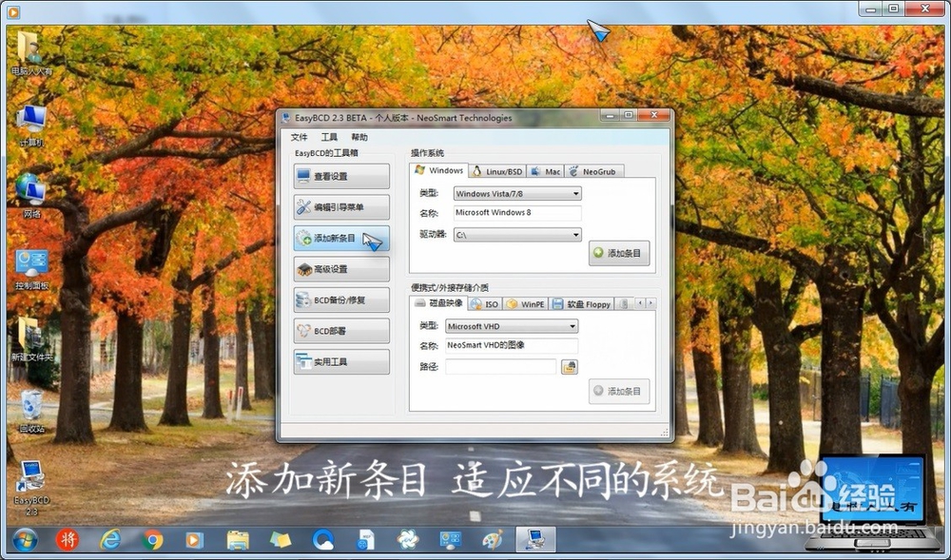Switch to the Mac tab
The width and height of the screenshot is (951, 560).
tap(545, 171)
